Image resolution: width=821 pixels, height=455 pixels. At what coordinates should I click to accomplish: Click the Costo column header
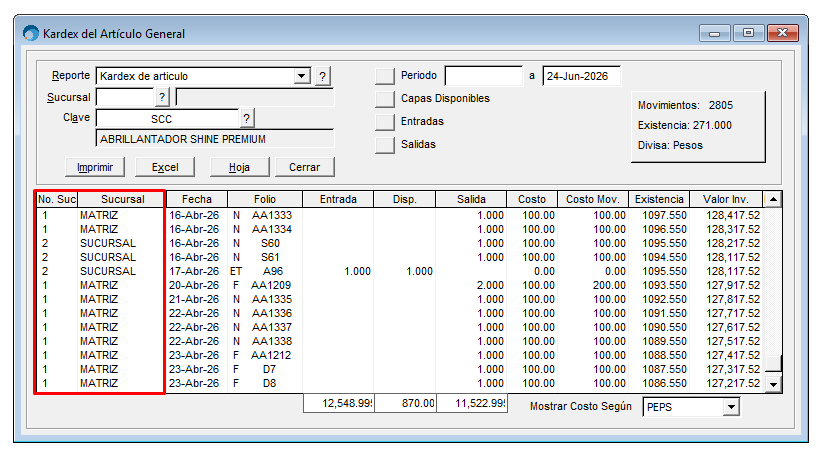point(532,199)
